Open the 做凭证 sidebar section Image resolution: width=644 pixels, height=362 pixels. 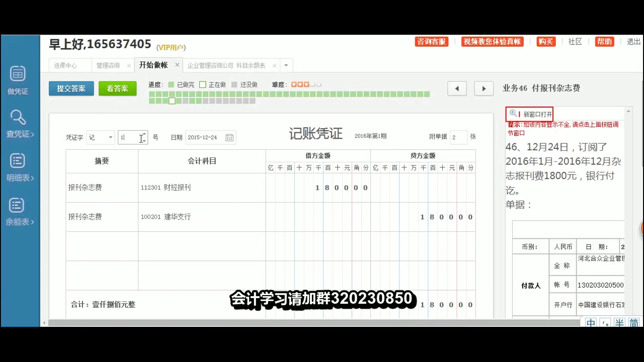click(x=18, y=80)
